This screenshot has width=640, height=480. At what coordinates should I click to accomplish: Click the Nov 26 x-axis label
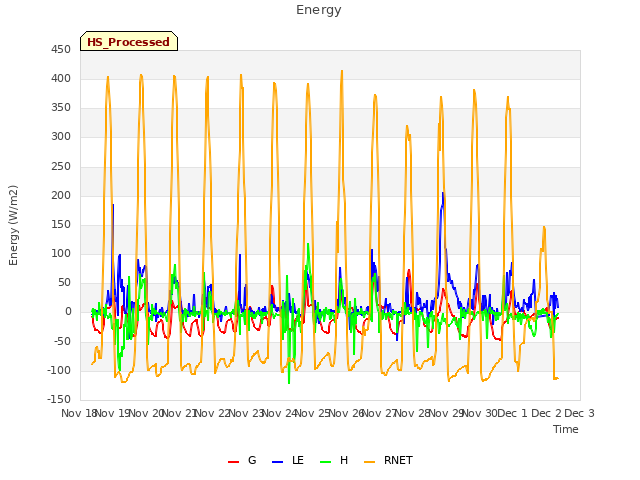pos(347,413)
